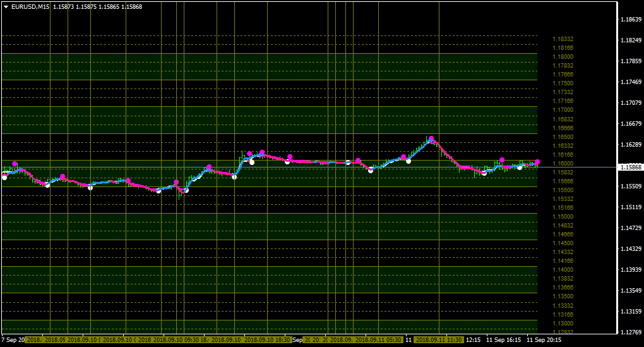Click the 11 Sep 20:15 time label

(544, 340)
